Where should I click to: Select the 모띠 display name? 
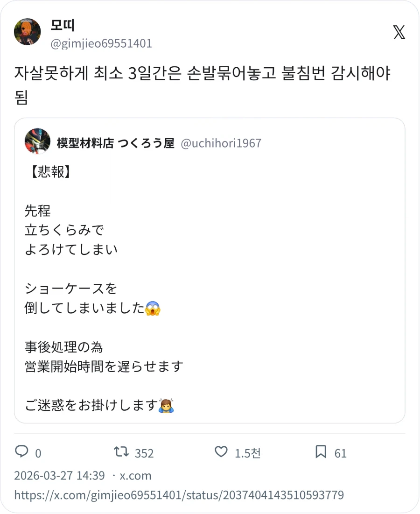pyautogui.click(x=62, y=27)
